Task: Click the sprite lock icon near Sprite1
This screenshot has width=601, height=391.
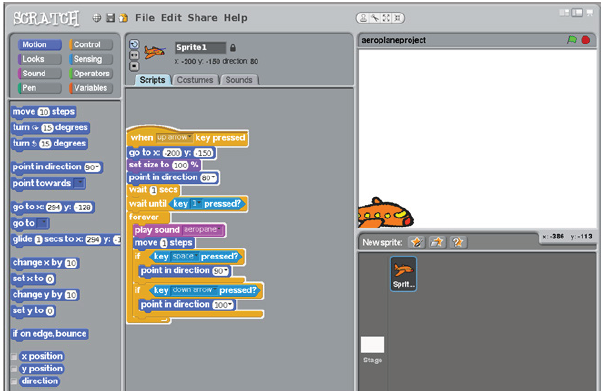Action: (233, 48)
